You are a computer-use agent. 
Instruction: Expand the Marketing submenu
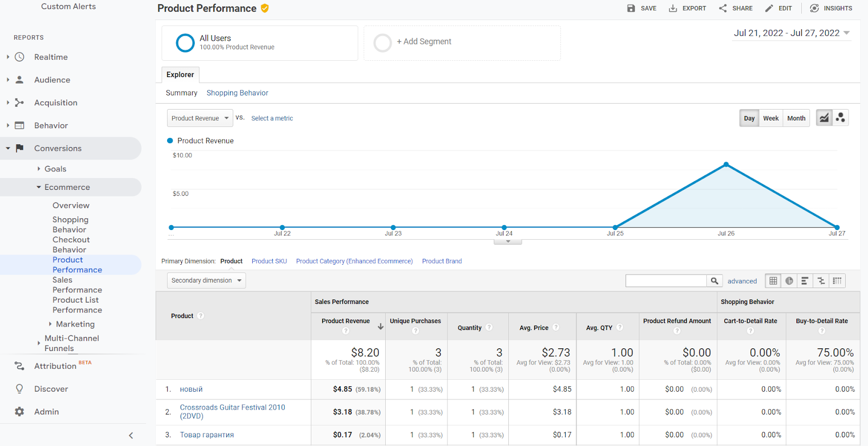(50, 324)
